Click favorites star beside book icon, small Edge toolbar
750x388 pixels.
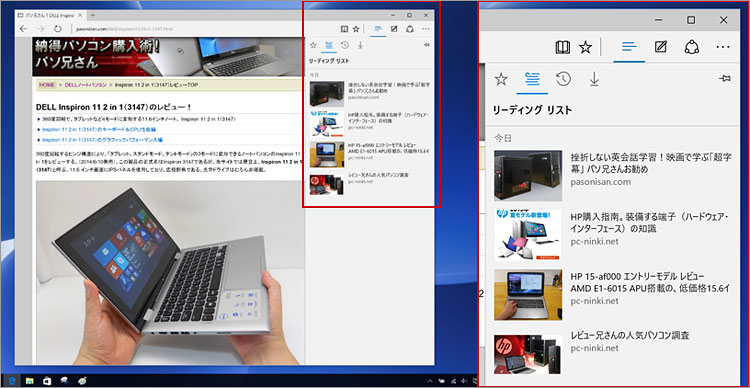tap(355, 29)
